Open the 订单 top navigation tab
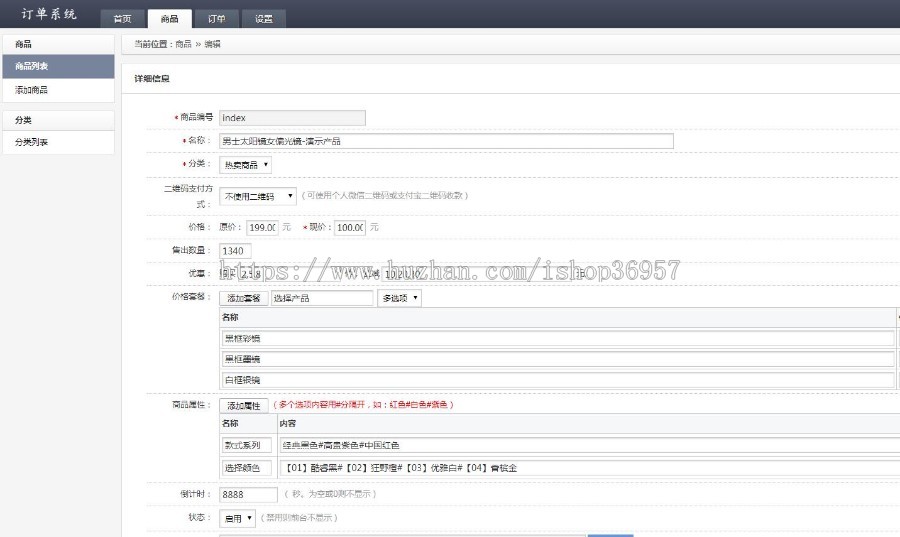Screen dimensions: 900x537 click(x=216, y=19)
